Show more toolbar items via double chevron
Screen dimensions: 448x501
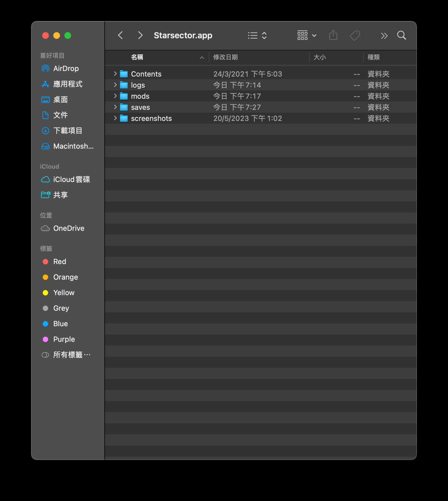(x=384, y=36)
